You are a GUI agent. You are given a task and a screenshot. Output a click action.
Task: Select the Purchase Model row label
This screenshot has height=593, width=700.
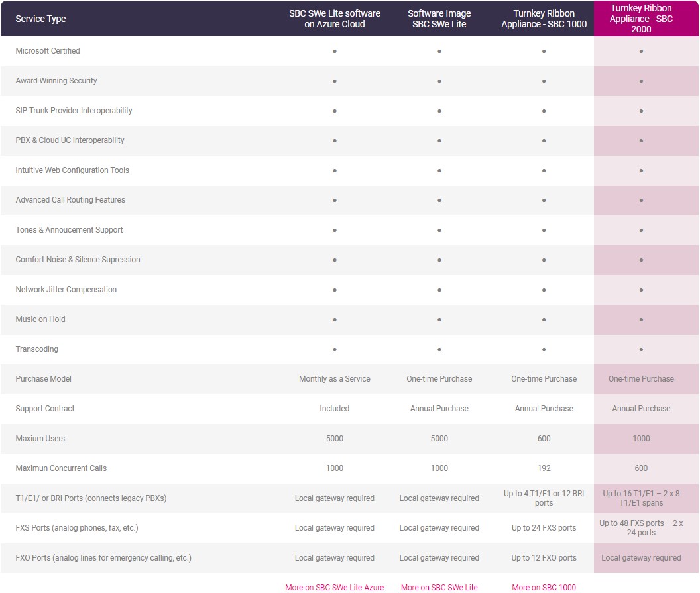tap(43, 379)
